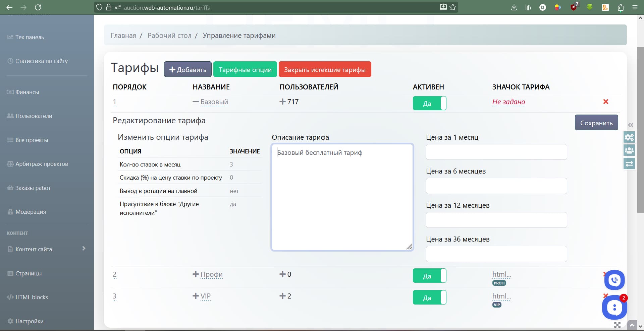Disable the Профи tariff active switch
The image size is (644, 331).
429,276
